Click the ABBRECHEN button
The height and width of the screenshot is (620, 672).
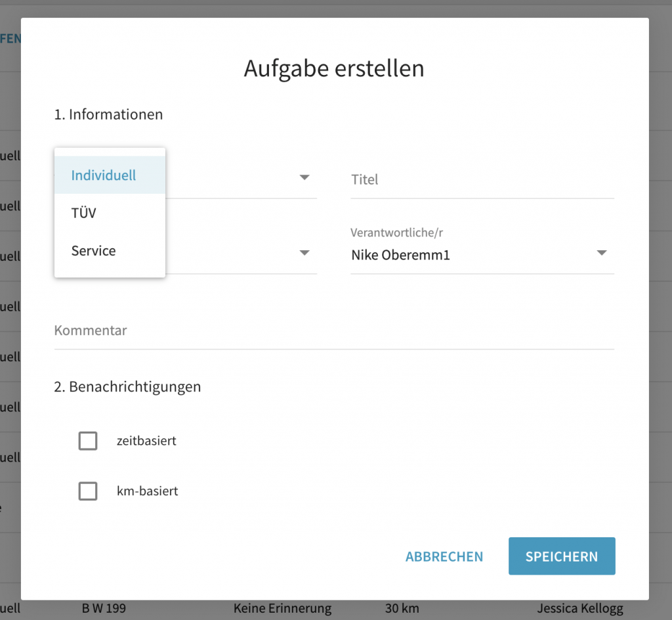pos(444,556)
